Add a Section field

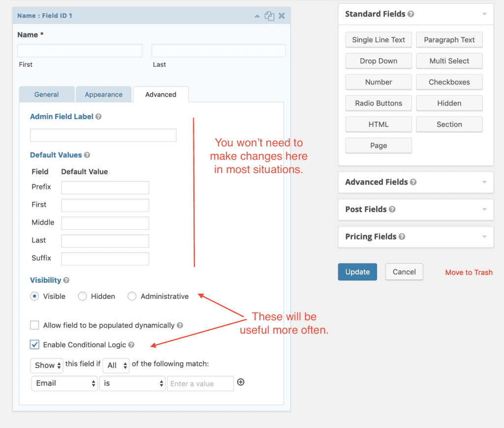coord(449,124)
